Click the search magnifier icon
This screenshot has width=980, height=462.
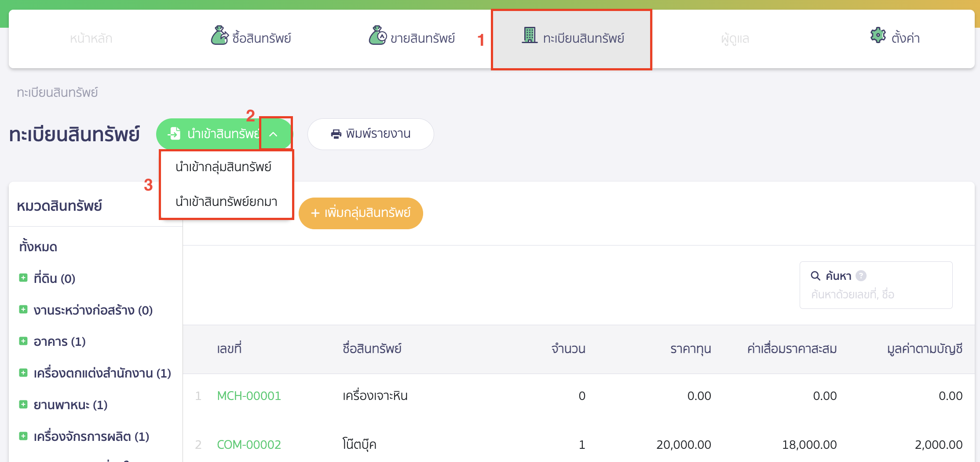[815, 276]
